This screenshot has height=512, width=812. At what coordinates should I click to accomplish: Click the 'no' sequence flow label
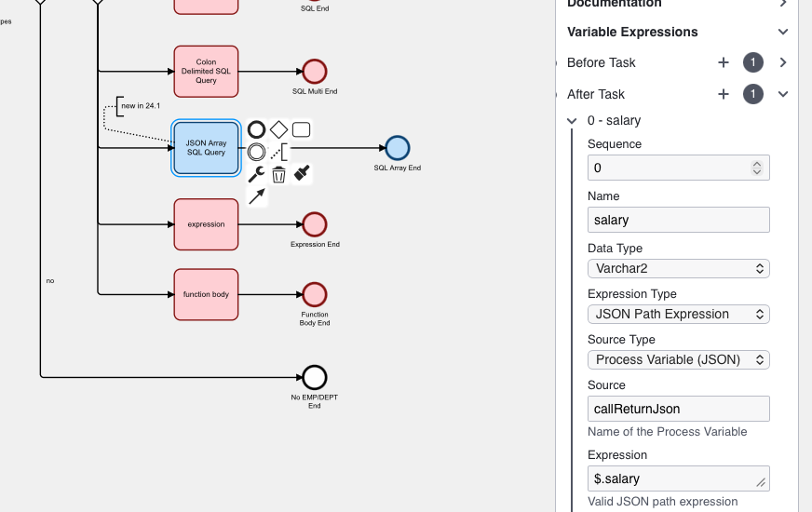click(50, 280)
